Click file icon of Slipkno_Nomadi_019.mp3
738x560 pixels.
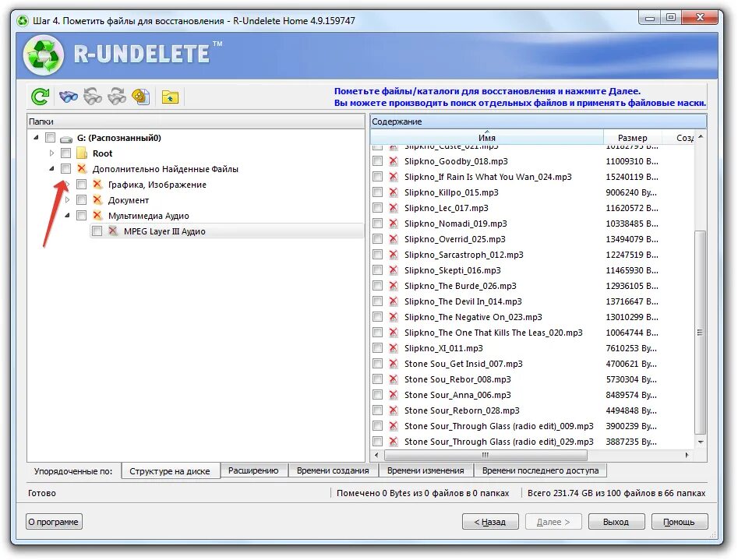click(393, 223)
